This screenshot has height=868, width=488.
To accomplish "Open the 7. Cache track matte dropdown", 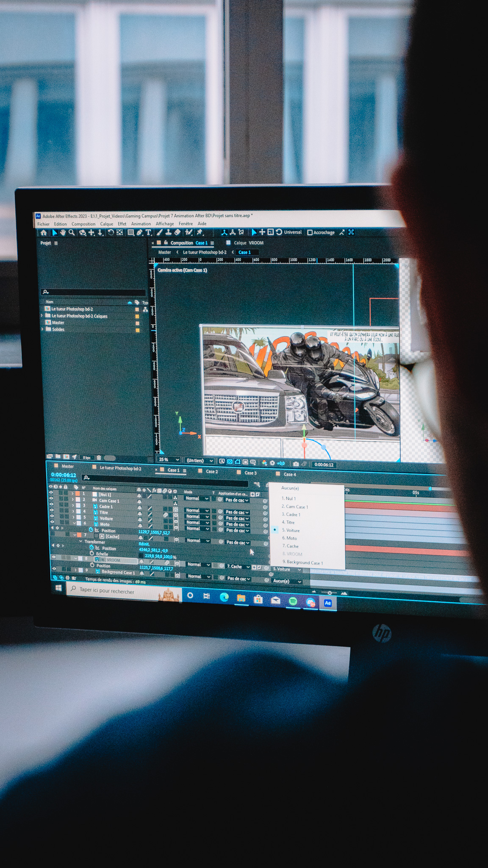I will pyautogui.click(x=238, y=567).
